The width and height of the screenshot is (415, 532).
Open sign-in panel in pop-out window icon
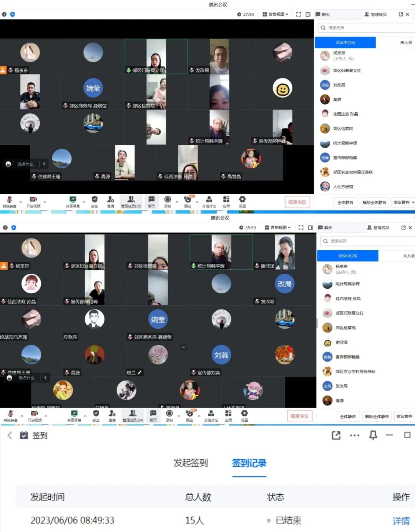(336, 435)
